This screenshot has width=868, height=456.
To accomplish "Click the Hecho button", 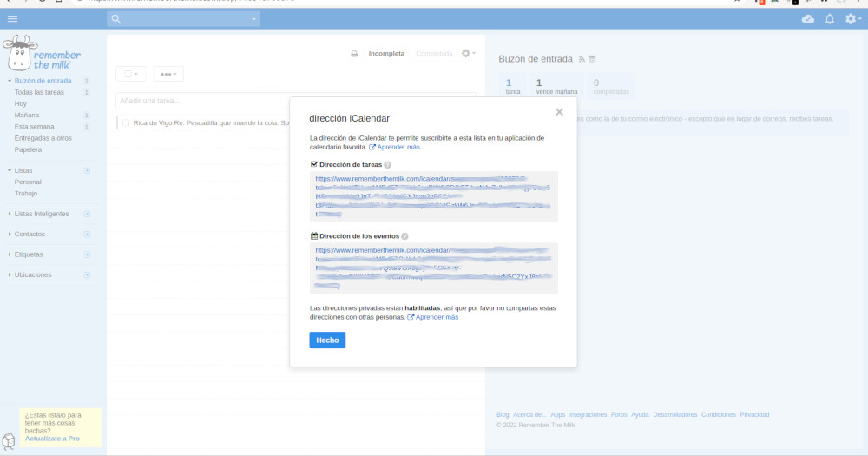I will [x=327, y=340].
